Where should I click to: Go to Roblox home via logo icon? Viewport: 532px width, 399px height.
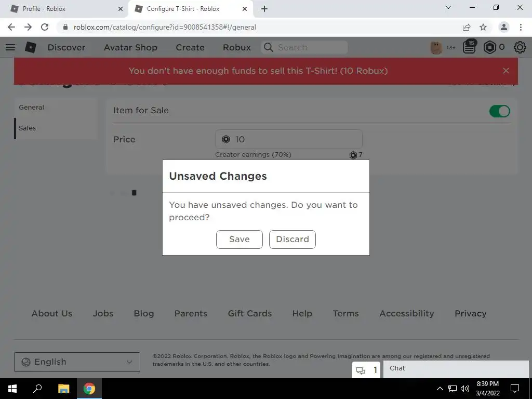[31, 47]
